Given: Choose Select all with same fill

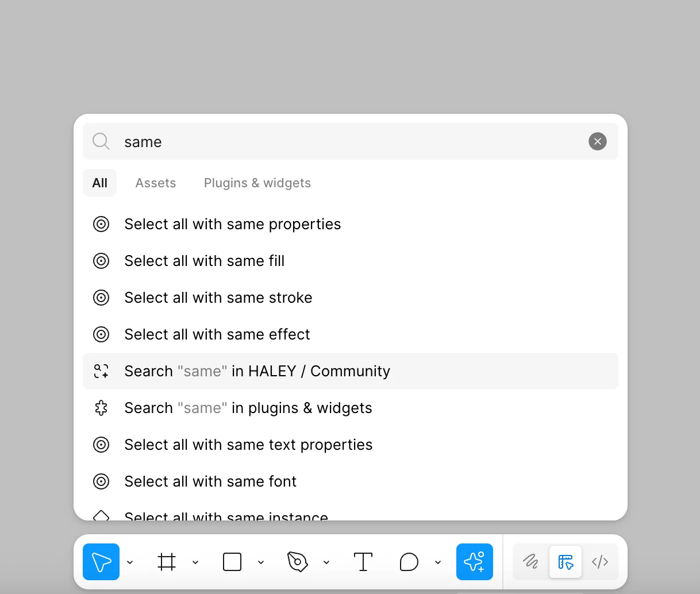Looking at the screenshot, I should (x=205, y=261).
